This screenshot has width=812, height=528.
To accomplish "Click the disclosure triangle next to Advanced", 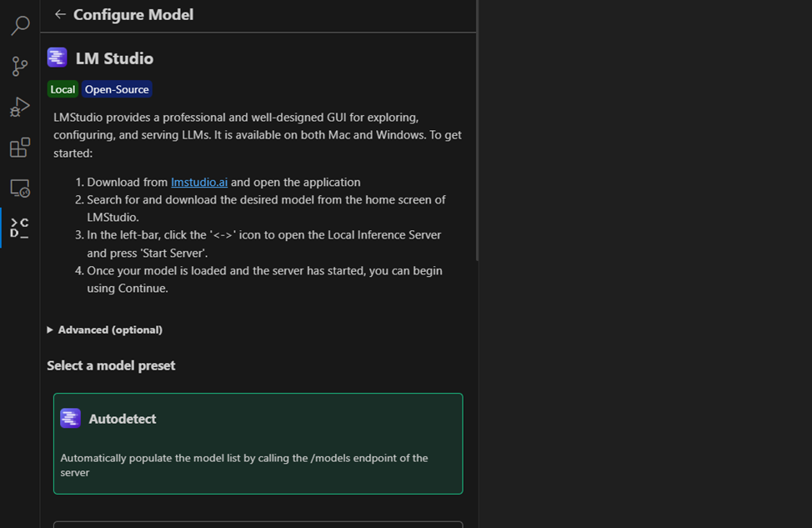I will point(49,329).
